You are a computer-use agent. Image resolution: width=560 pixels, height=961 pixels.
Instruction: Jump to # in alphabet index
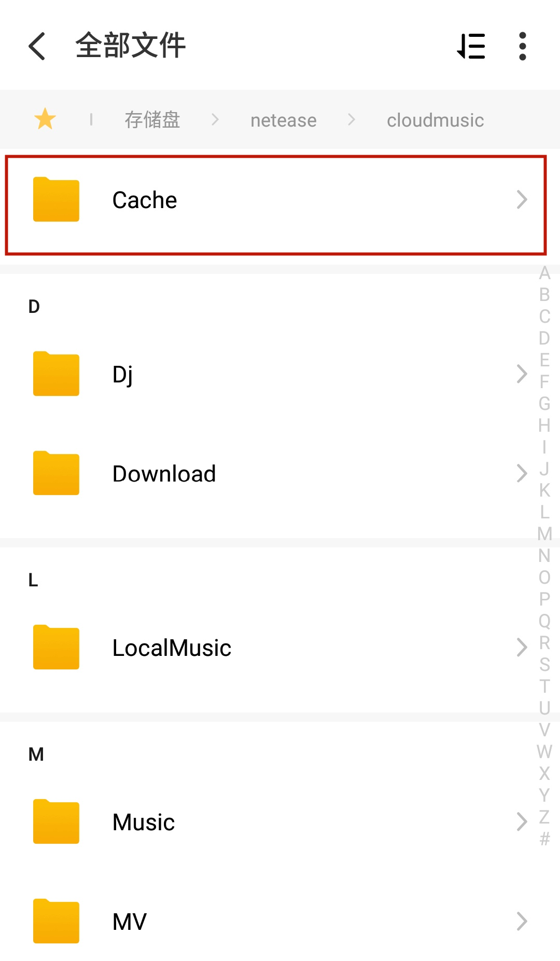click(544, 839)
